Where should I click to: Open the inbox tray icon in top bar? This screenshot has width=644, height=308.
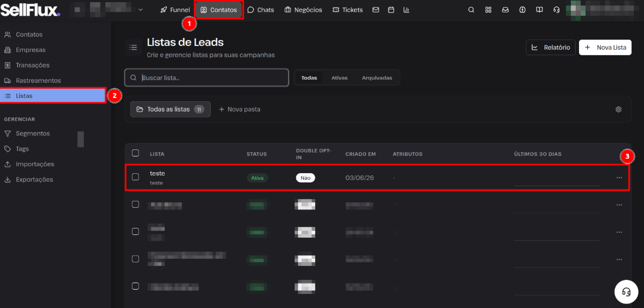(505, 10)
